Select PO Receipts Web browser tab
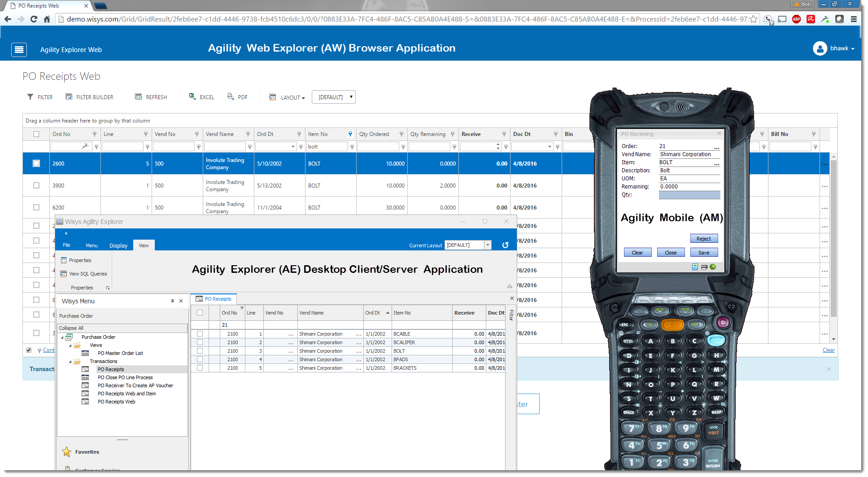The width and height of the screenshot is (868, 477). click(x=48, y=5)
